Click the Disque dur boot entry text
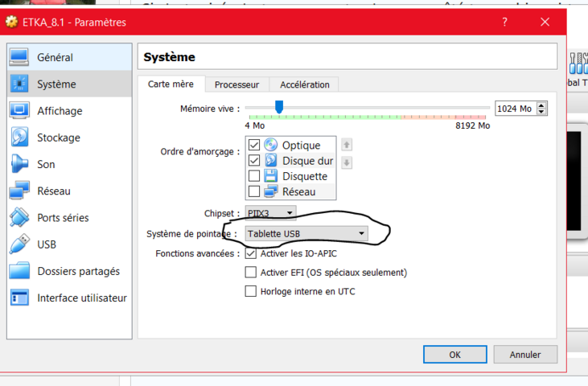Image resolution: width=588 pixels, height=386 pixels. [x=307, y=161]
